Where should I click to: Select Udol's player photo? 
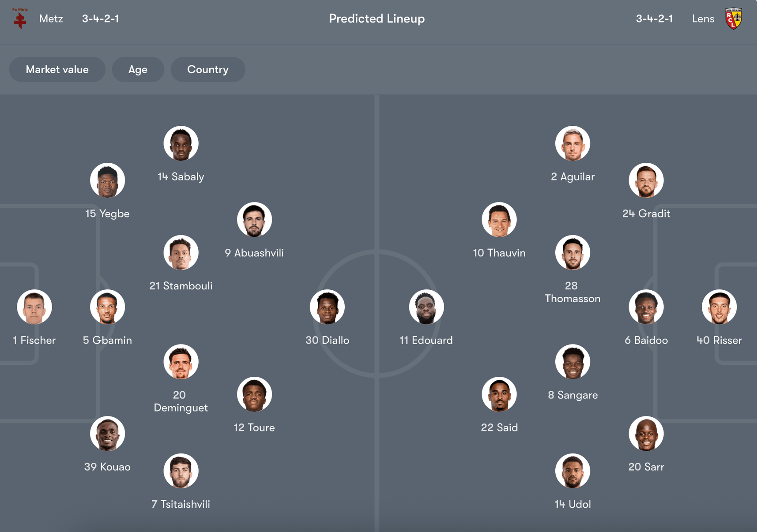[x=572, y=471]
